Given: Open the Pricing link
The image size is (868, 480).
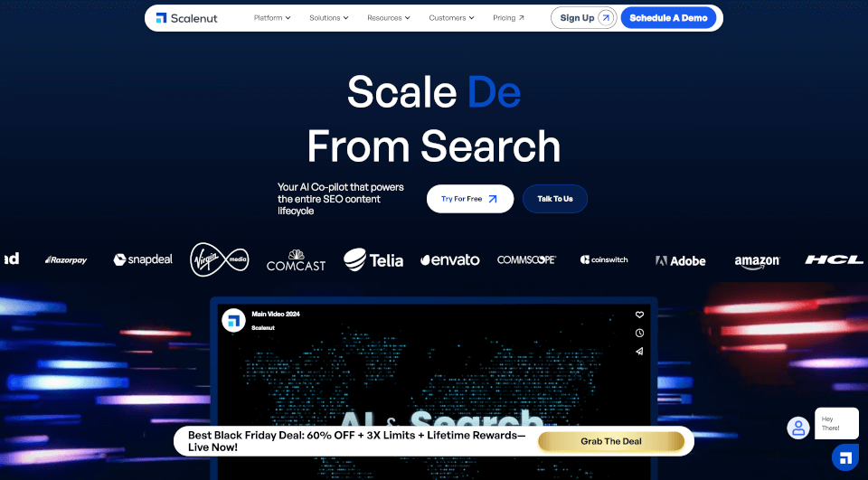Looking at the screenshot, I should (x=508, y=18).
